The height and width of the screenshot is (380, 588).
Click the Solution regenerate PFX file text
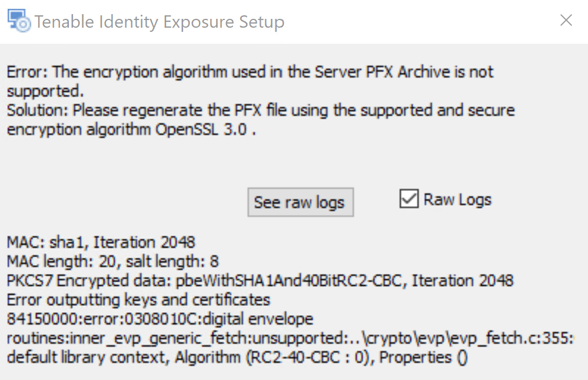click(261, 120)
